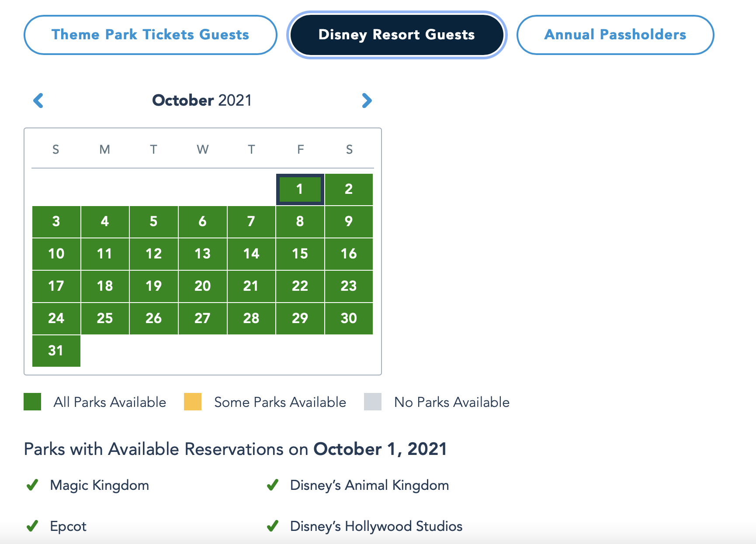Click the green All Parks Available swatch
This screenshot has width=756, height=544.
click(32, 402)
